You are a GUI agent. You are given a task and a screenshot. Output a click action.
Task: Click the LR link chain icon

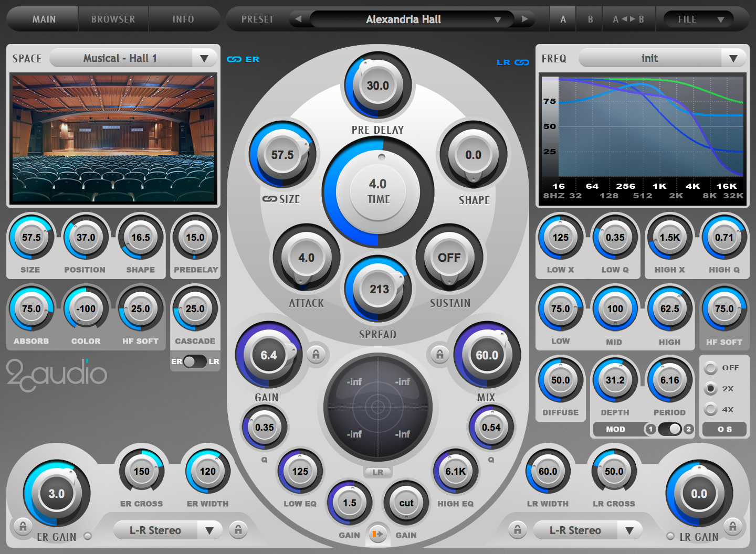pyautogui.click(x=521, y=62)
